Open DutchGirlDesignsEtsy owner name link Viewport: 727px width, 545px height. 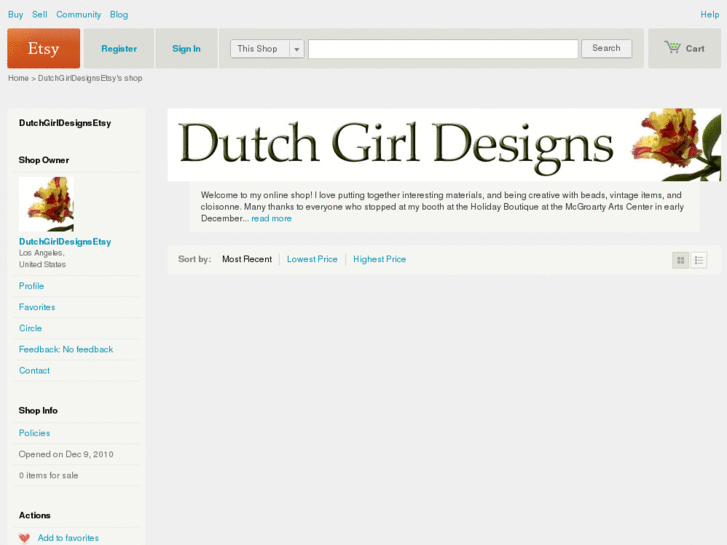[x=65, y=242]
